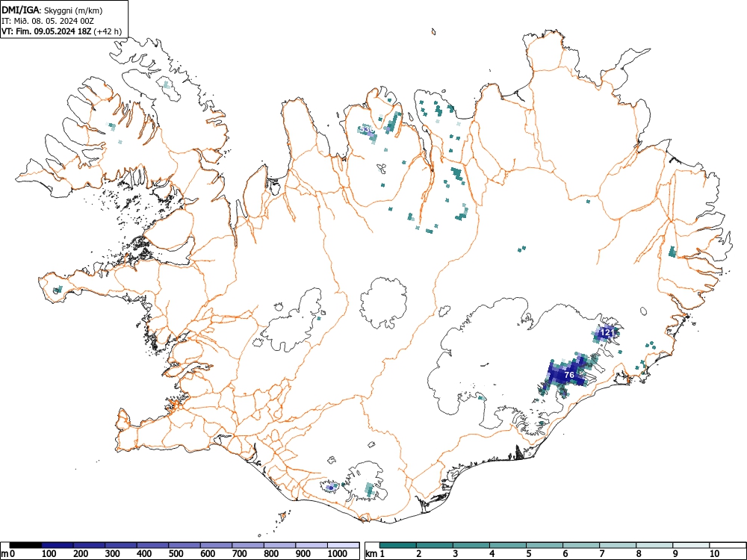The height and width of the screenshot is (560, 747).
Task: Click the 'km' unit label on the legend
Action: tap(371, 554)
